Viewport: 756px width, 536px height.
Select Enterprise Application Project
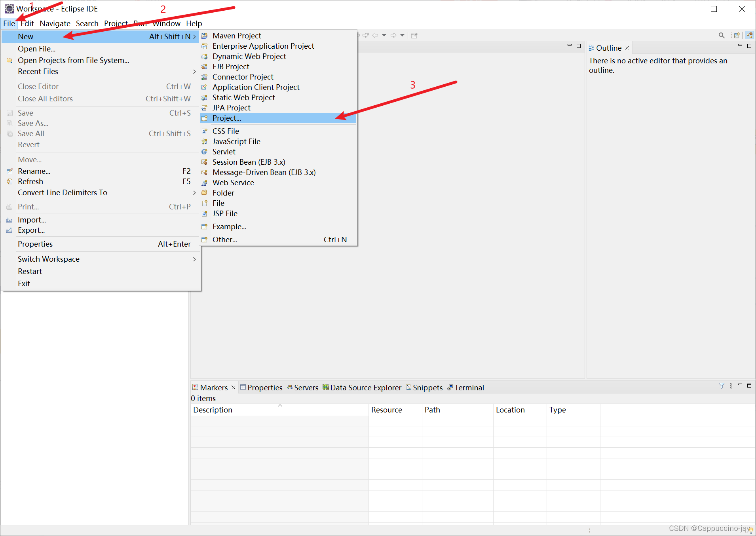(x=279, y=46)
